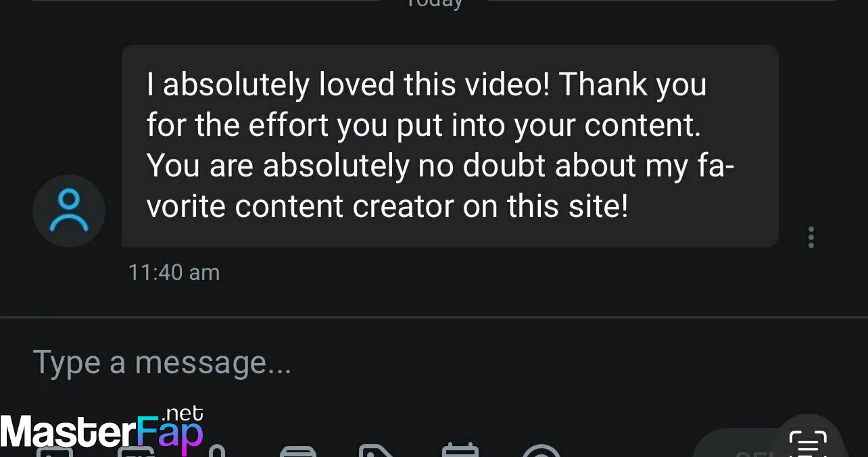Focus the 'Type a message...' field
This screenshot has width=868, height=457.
434,362
